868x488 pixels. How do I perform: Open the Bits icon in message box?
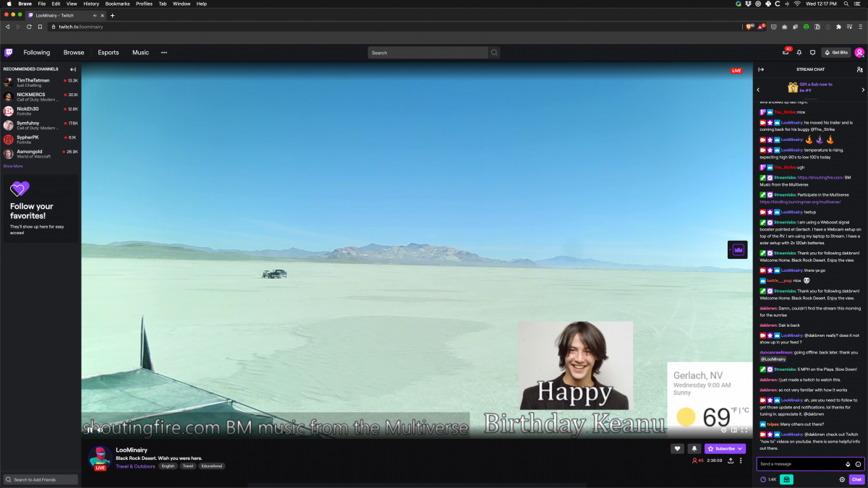[848, 464]
